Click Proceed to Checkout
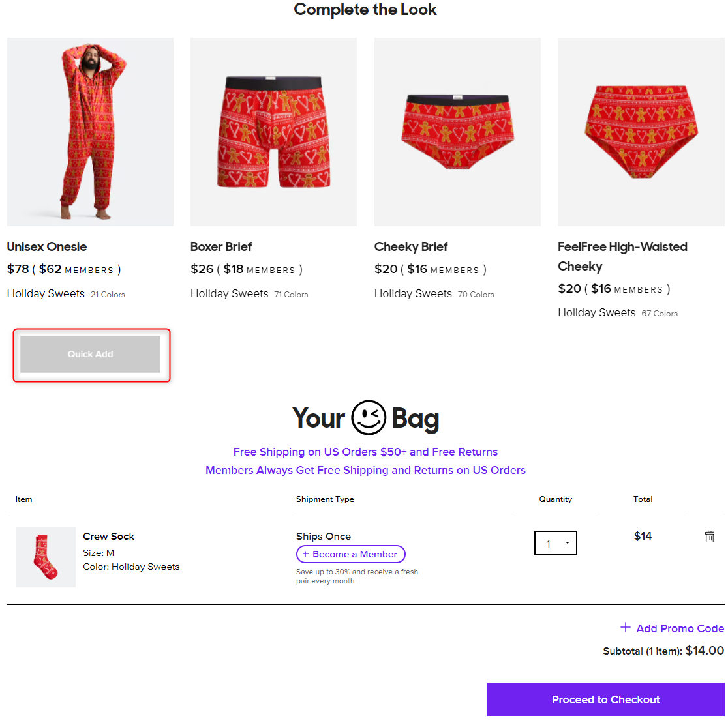This screenshot has height=721, width=728. 605,699
